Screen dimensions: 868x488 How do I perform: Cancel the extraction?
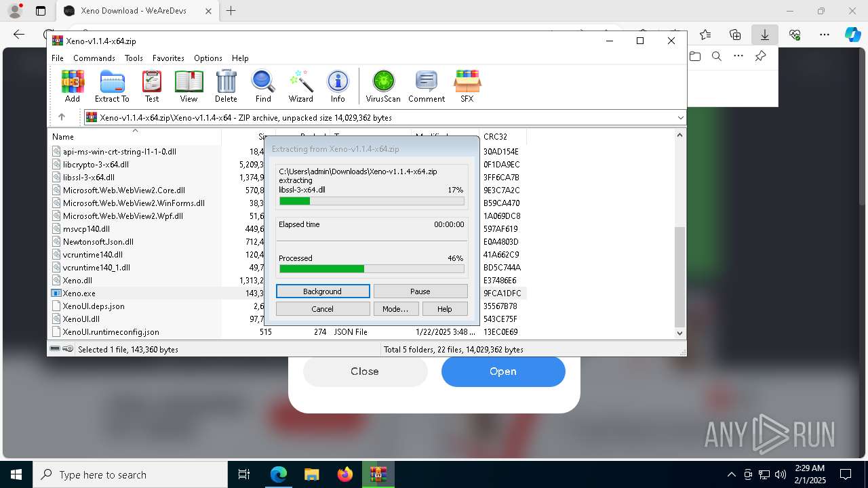323,309
